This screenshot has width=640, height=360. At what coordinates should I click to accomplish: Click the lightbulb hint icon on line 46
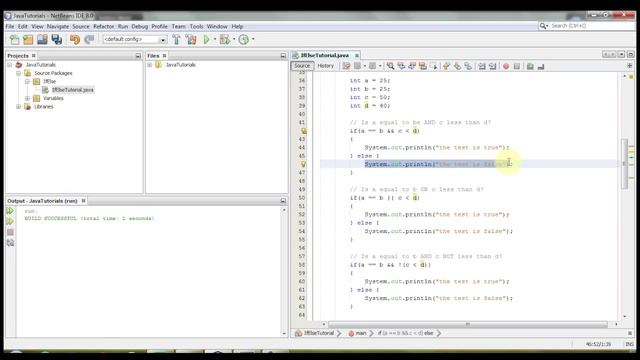pos(303,164)
